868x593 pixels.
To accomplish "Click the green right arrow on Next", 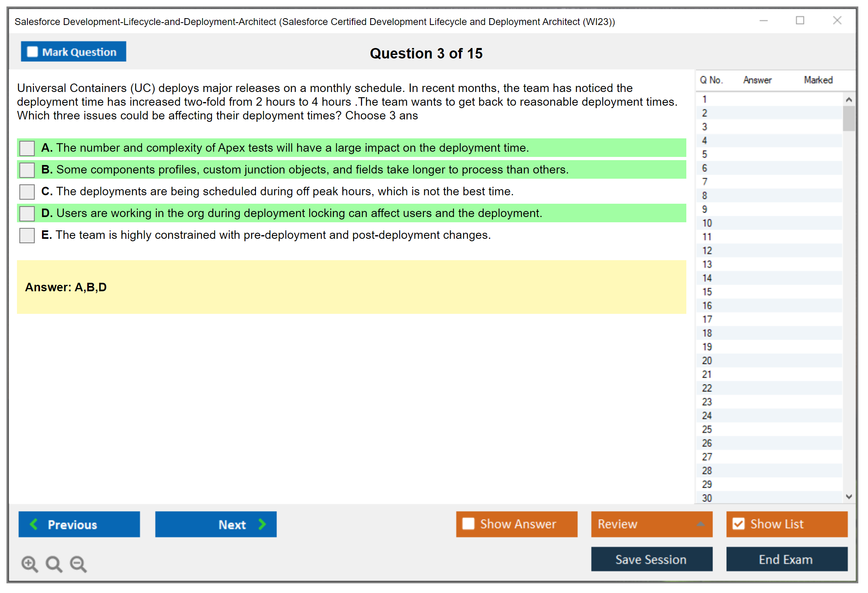I will tap(262, 524).
